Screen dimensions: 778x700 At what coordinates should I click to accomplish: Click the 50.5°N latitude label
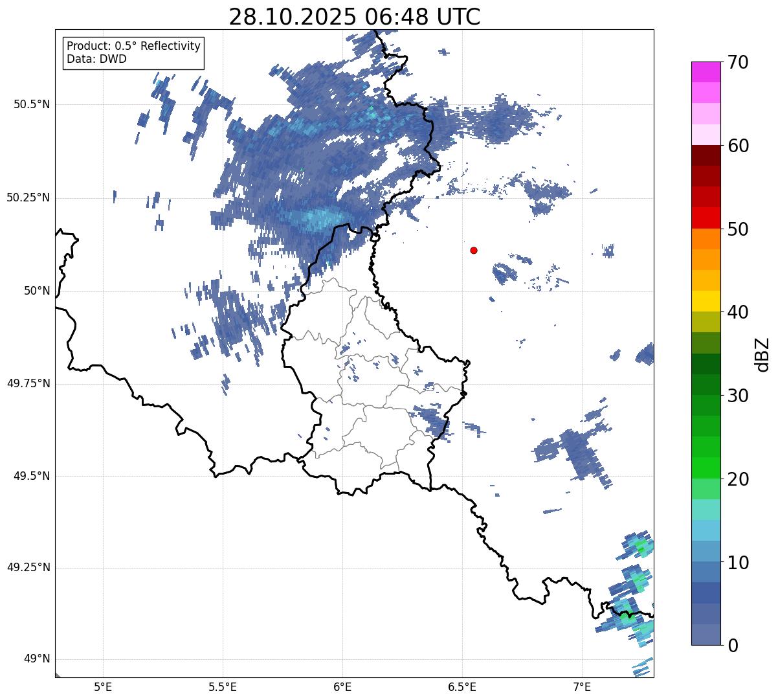tap(32, 104)
